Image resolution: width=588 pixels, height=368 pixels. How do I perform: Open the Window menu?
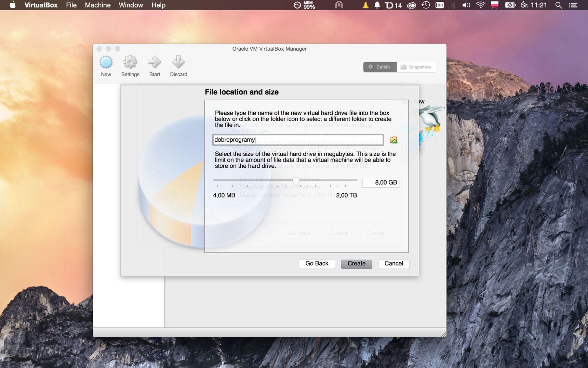pyautogui.click(x=131, y=5)
